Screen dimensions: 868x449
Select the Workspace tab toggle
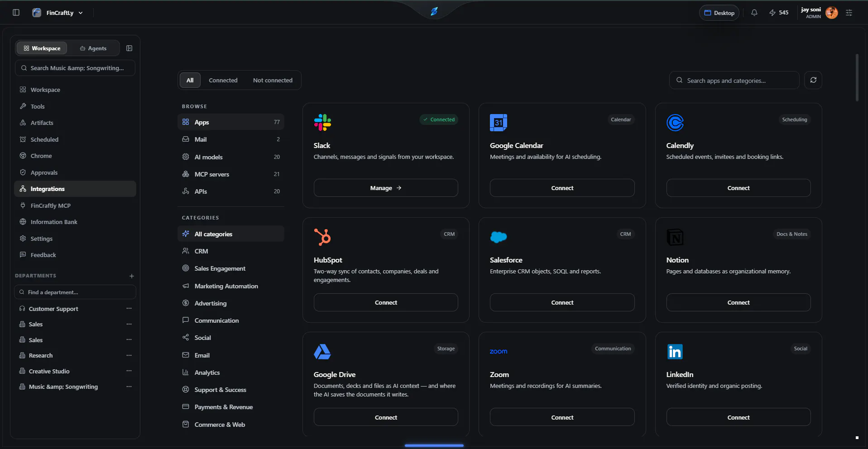(x=42, y=48)
